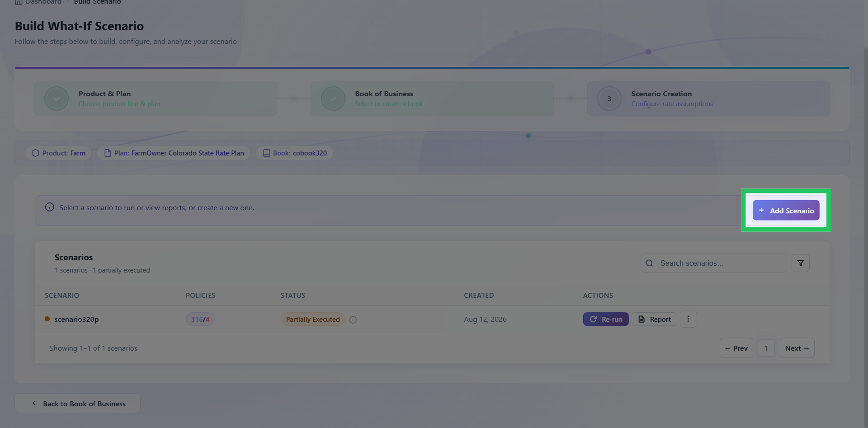Click the Search scenarios input field
This screenshot has height=428, width=868.
[713, 263]
